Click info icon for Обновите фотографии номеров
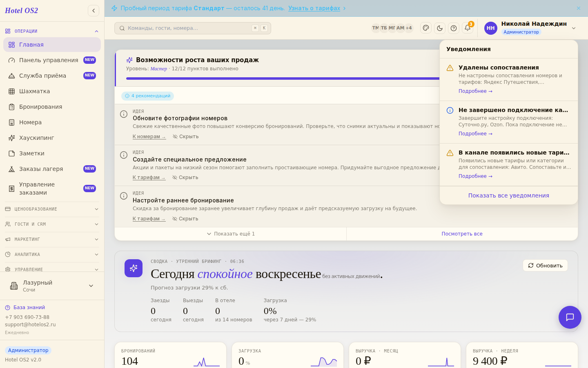The width and height of the screenshot is (588, 368). click(x=124, y=114)
